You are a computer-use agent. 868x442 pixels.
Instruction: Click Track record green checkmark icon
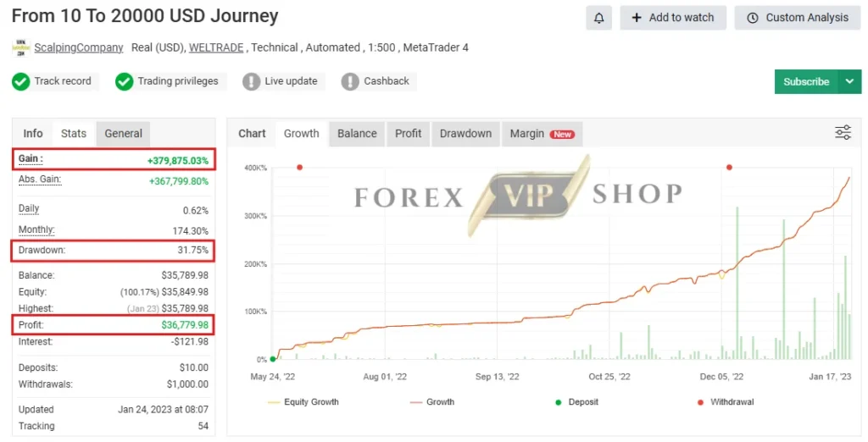(21, 81)
